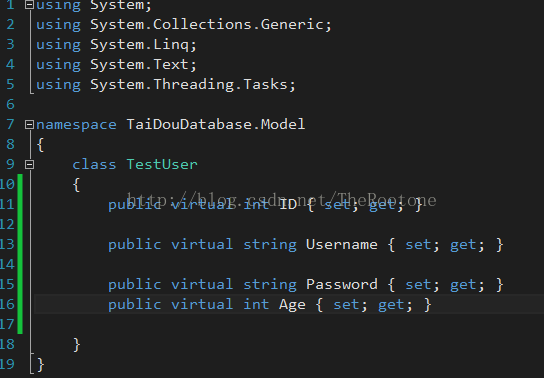
Task: Click the class keyword on line 9
Action: (x=94, y=164)
